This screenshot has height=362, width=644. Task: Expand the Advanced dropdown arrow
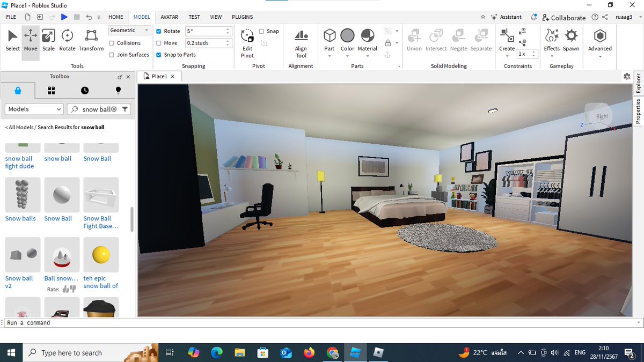point(599,56)
